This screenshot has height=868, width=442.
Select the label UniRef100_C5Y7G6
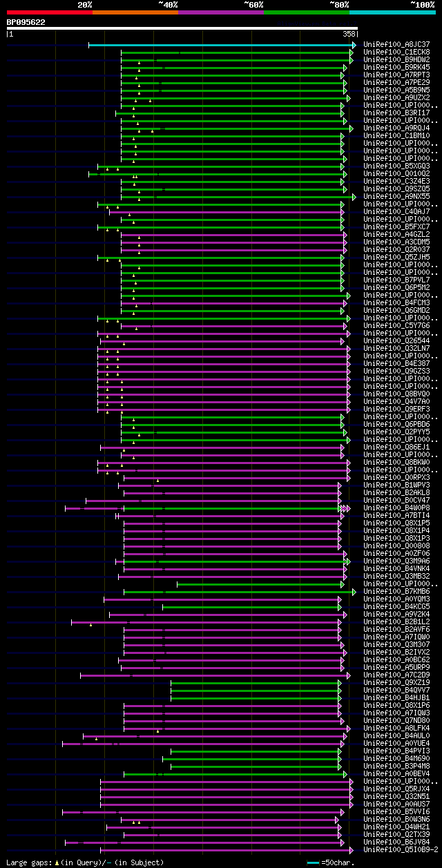pos(396,325)
